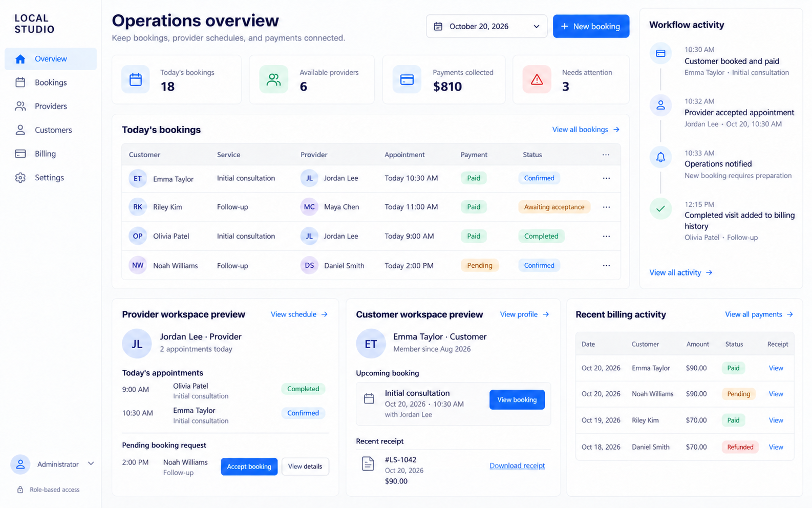Image resolution: width=812 pixels, height=508 pixels.
Task: Open the View schedule link
Action: tap(299, 314)
